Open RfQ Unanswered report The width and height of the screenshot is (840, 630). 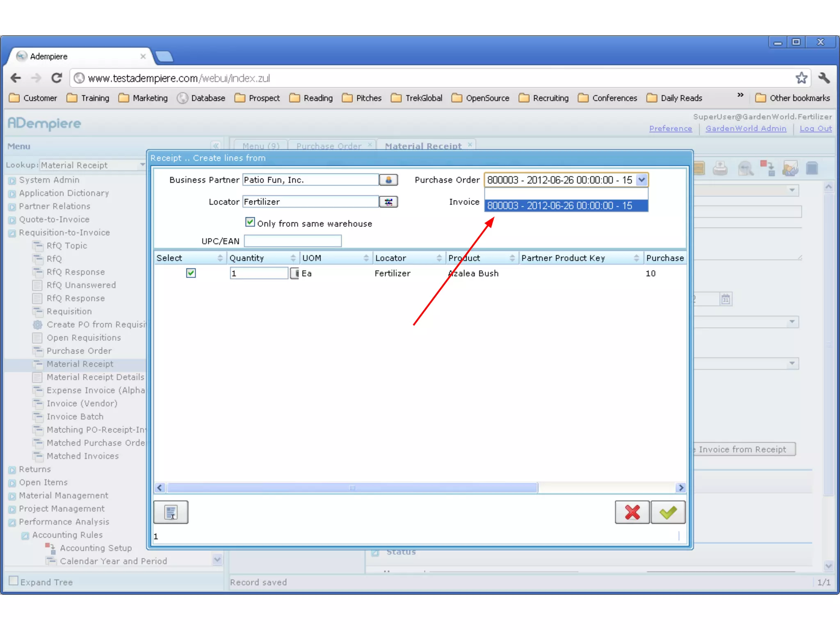click(81, 285)
